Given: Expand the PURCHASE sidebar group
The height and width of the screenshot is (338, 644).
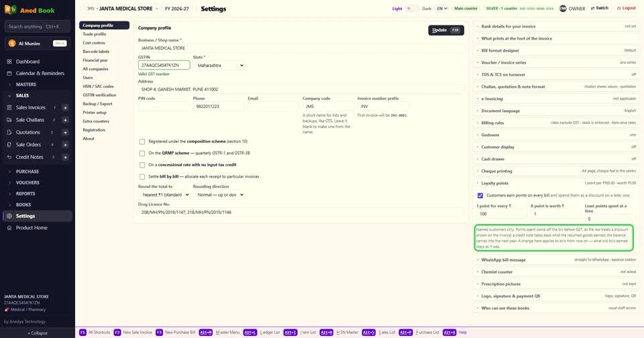Looking at the screenshot, I should (x=38, y=171).
